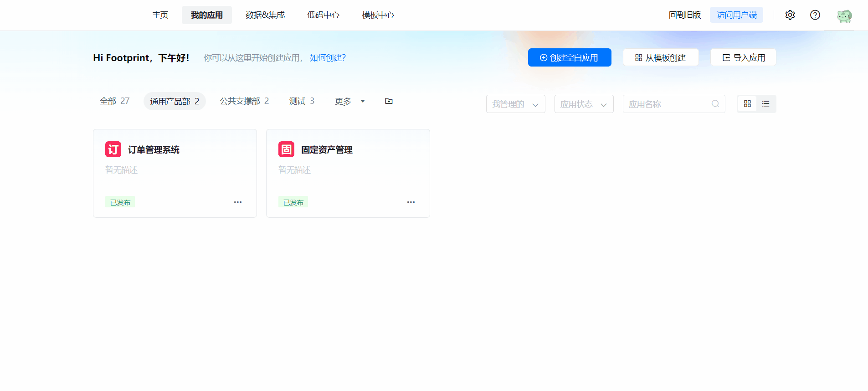Click 暂无描述 on 固定资产管理 card
Viewport: 868px width, 391px height.
click(295, 170)
